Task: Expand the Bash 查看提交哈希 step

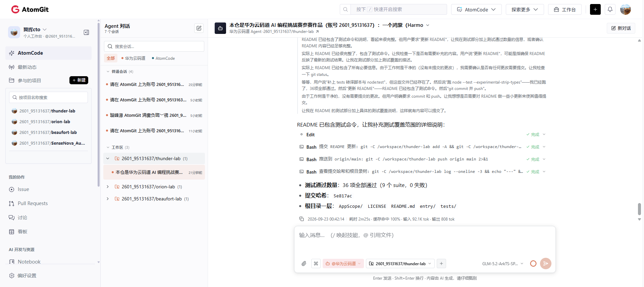Action: tap(544, 172)
